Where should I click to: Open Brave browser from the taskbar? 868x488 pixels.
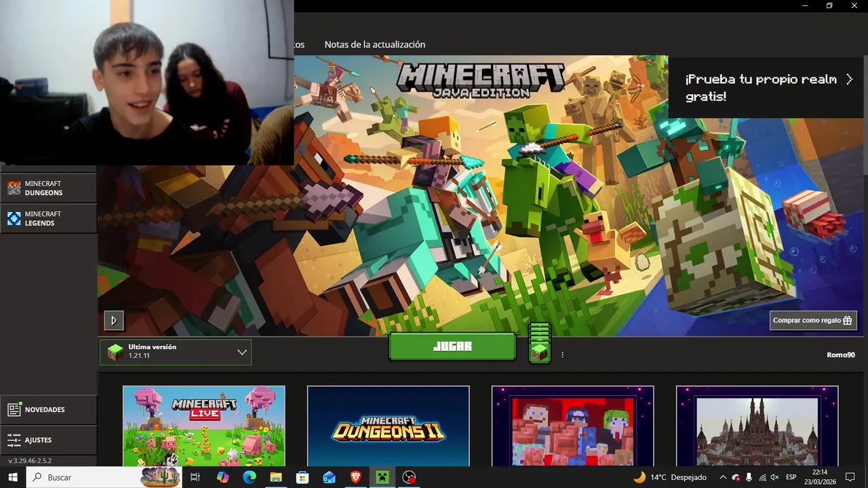point(356,477)
